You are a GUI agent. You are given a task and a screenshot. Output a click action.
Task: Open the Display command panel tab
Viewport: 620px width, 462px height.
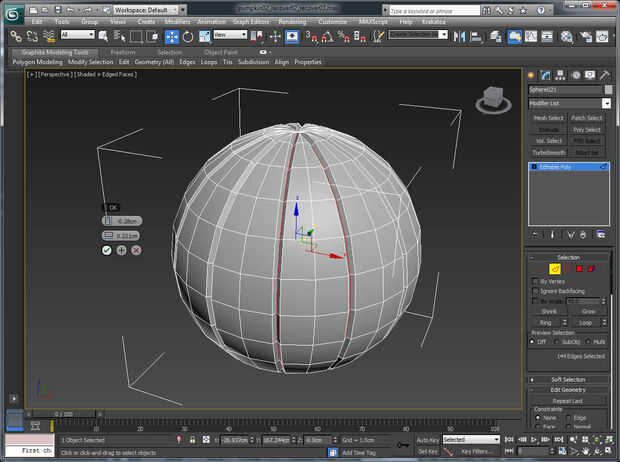(590, 75)
